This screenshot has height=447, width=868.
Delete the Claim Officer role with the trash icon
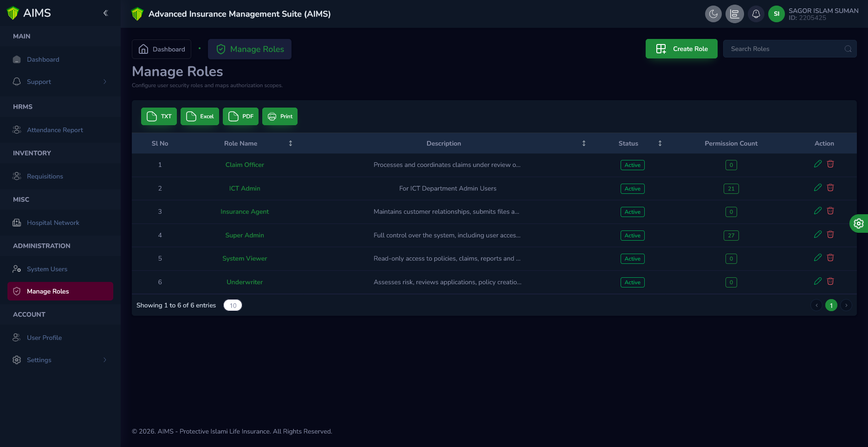[830, 164]
